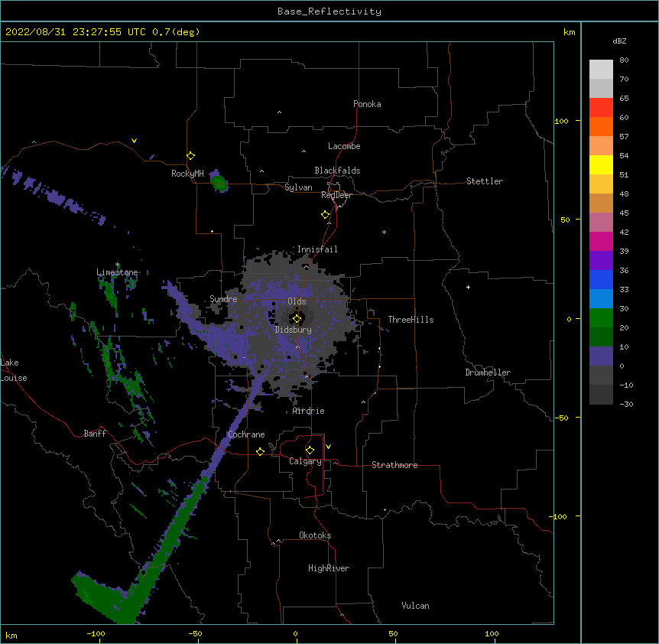Image resolution: width=659 pixels, height=644 pixels.
Task: Click the Airdrie city label
Action: point(309,411)
